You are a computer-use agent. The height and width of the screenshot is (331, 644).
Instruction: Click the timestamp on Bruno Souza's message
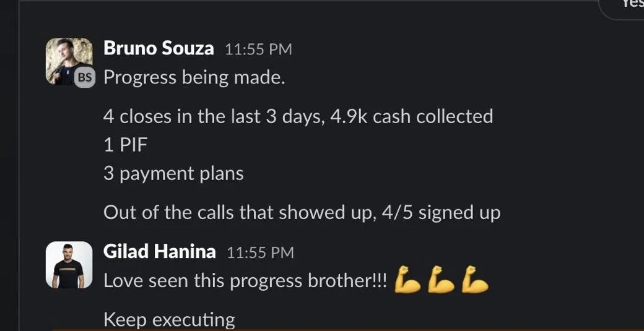tap(258, 49)
